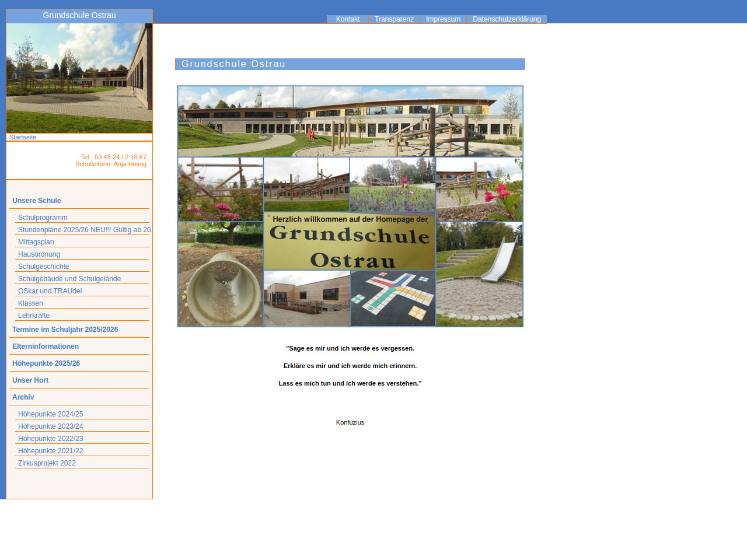Open the Datenschutzerklärung link

507,19
